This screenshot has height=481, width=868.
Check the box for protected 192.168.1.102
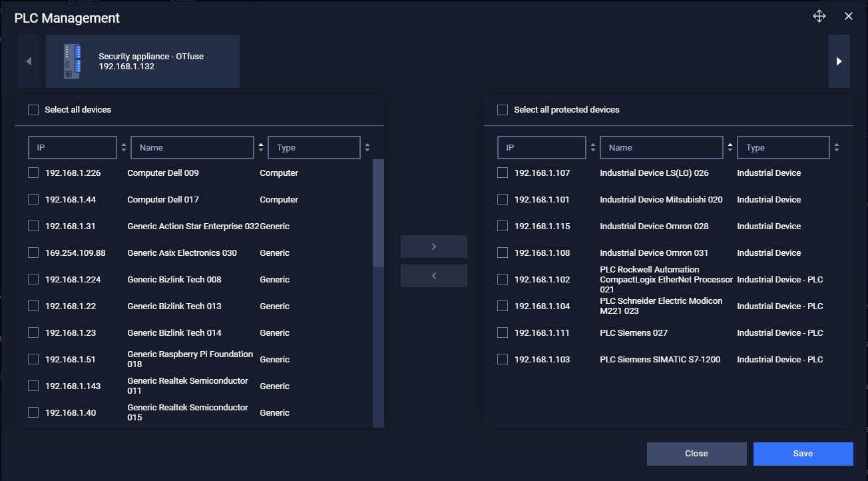point(503,279)
